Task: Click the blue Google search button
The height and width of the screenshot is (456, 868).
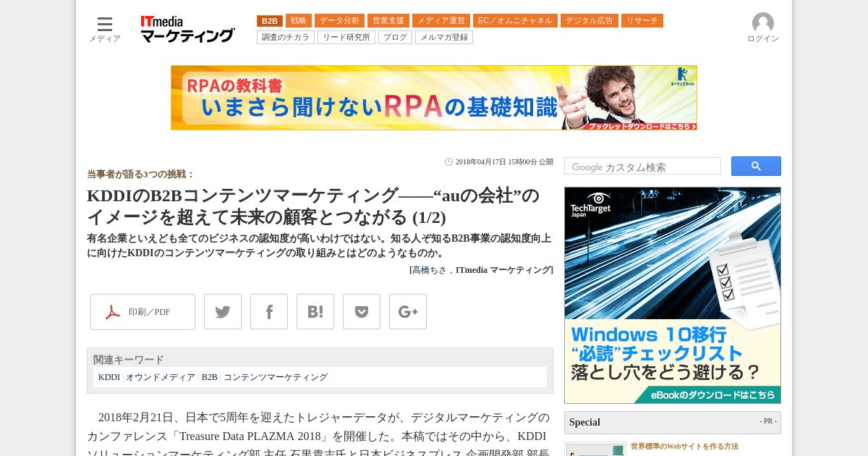Action: coord(756,166)
